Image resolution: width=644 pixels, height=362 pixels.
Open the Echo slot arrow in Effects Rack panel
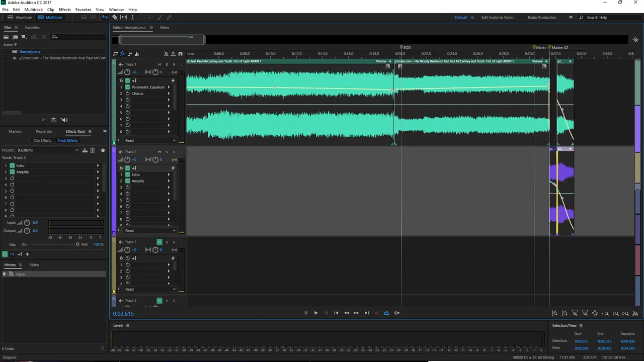(x=98, y=165)
